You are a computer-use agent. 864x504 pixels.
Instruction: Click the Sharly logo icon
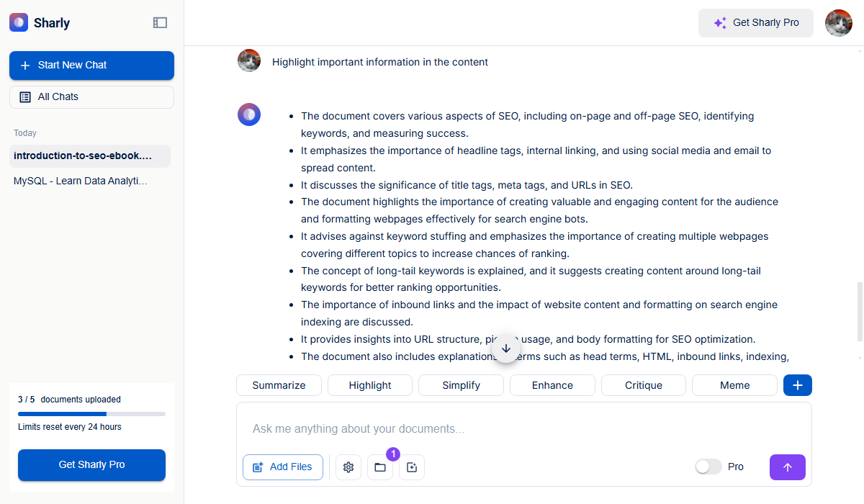19,22
